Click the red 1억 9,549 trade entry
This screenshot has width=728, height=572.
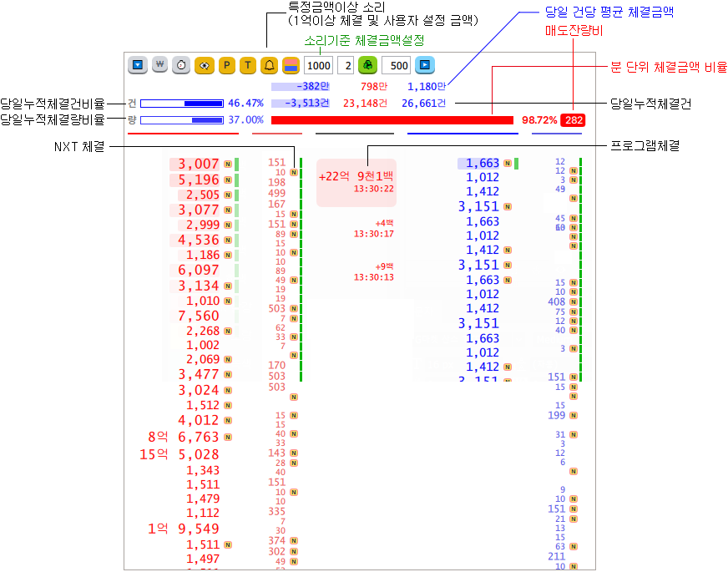click(x=183, y=529)
